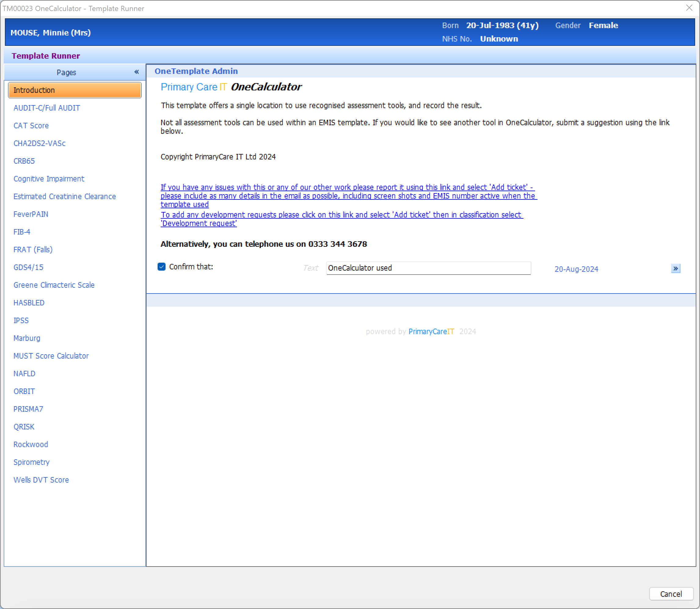
Task: Click the 'OneCalculator used' text field
Action: [428, 268]
